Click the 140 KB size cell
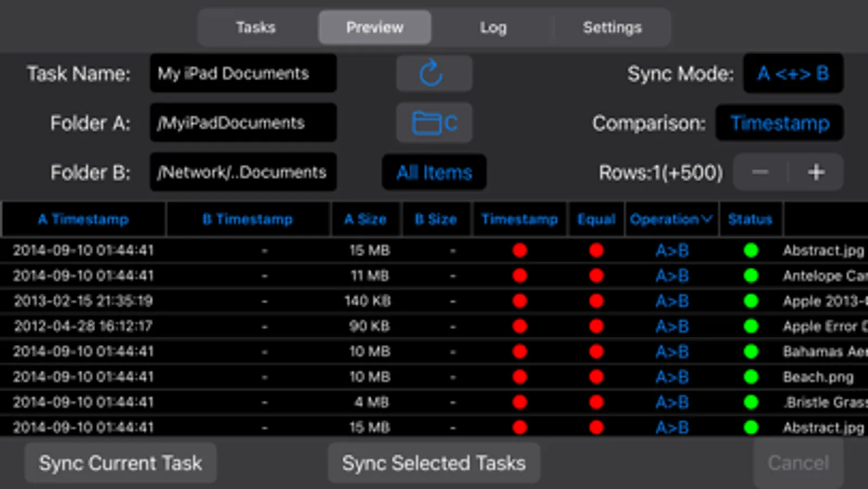 (x=368, y=301)
